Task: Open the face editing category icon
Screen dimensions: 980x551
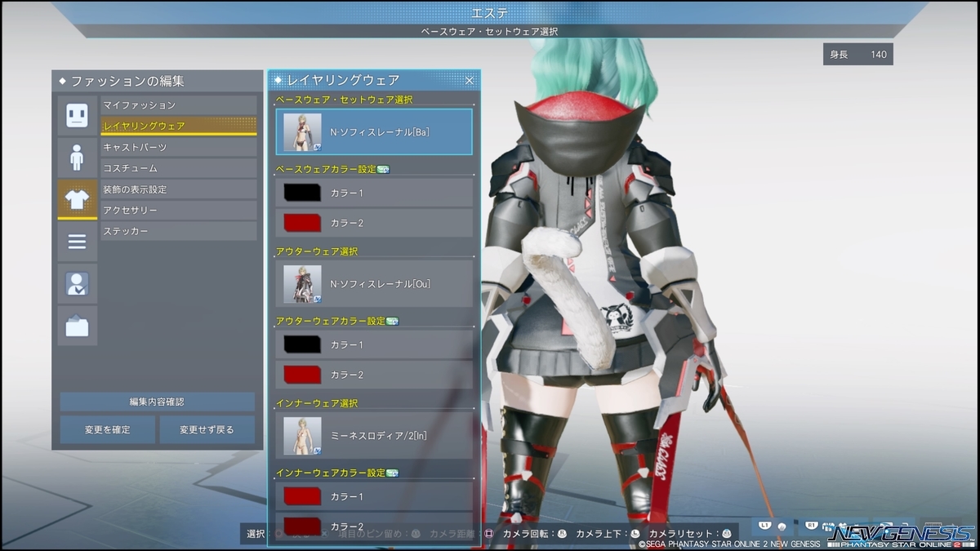Action: (77, 114)
